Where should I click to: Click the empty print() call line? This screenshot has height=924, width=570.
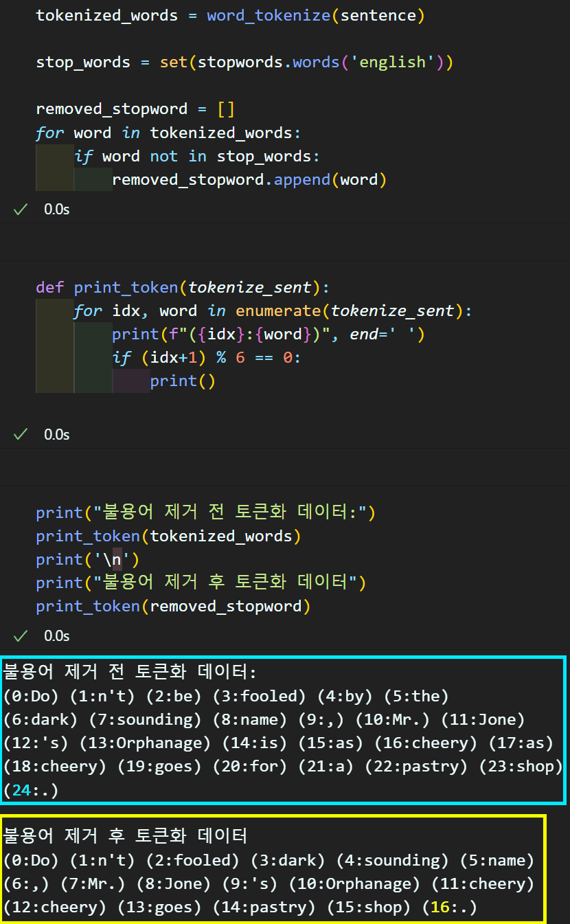click(183, 381)
